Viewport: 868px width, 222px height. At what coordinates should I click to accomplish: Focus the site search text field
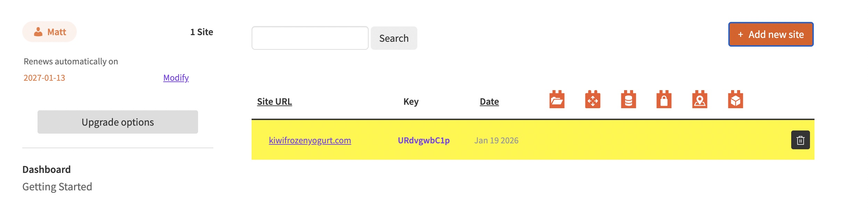tap(310, 38)
